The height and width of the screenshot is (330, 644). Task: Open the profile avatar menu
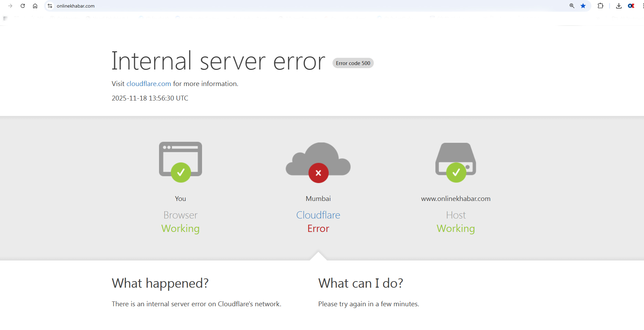pyautogui.click(x=631, y=6)
